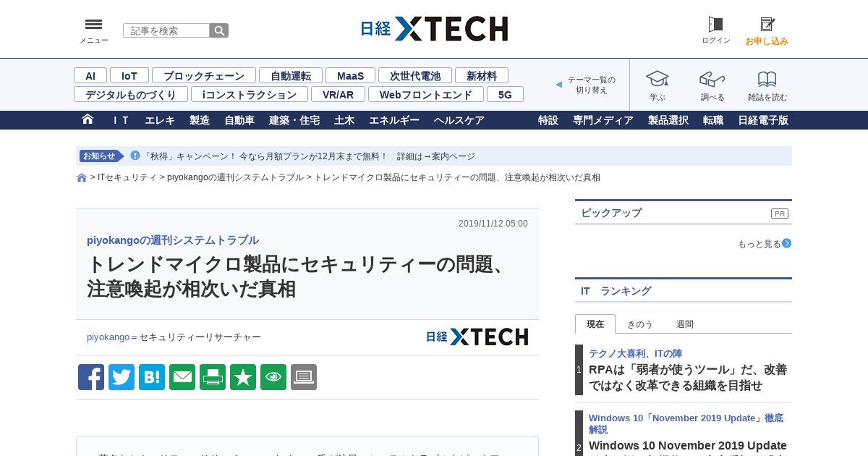Open RPAは「弱者が使うツール」ranking article

click(x=688, y=377)
